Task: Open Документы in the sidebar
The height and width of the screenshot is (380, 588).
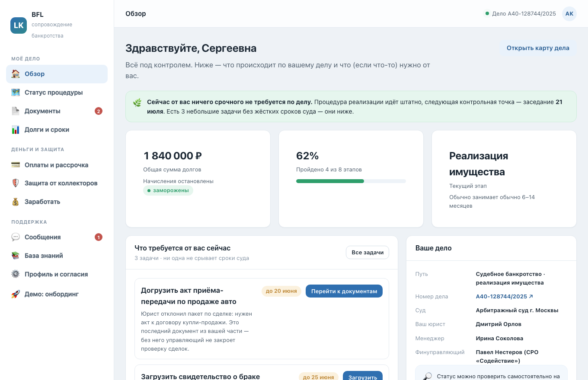Action: click(x=57, y=111)
